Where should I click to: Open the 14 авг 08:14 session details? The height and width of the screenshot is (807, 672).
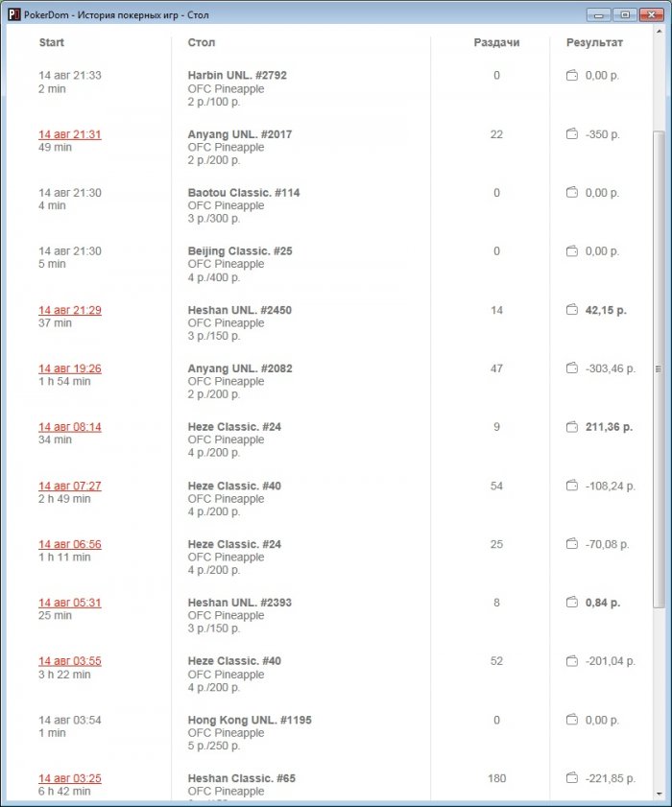click(x=69, y=427)
